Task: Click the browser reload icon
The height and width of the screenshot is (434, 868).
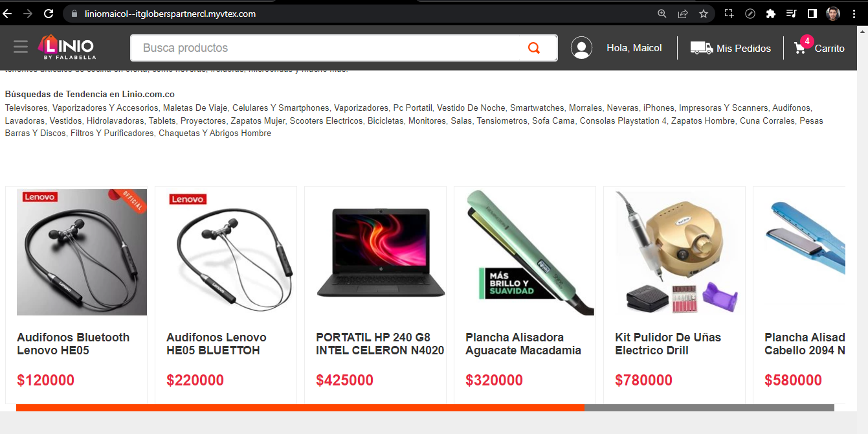Action: tap(49, 14)
